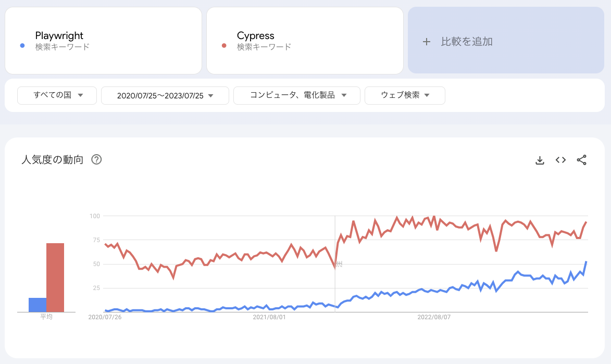
Task: Click the share icon on the chart
Action: 581,160
